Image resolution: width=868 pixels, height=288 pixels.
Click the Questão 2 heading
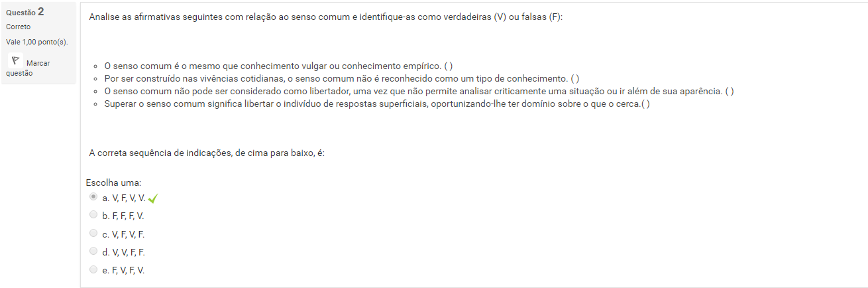click(25, 12)
